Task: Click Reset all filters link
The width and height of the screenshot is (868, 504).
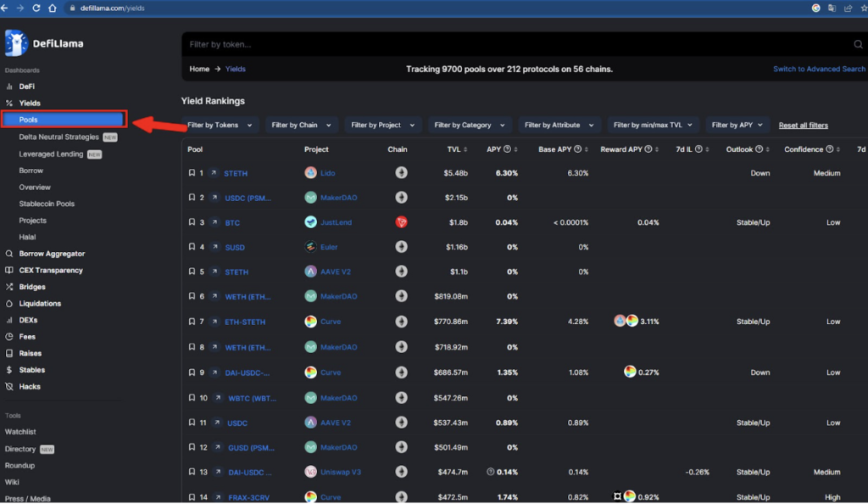Action: [804, 126]
